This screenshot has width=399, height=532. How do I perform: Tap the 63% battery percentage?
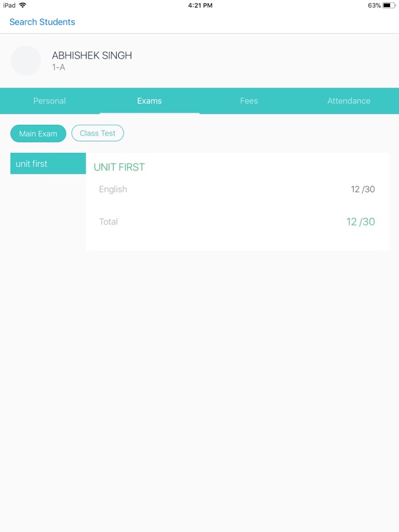374,6
